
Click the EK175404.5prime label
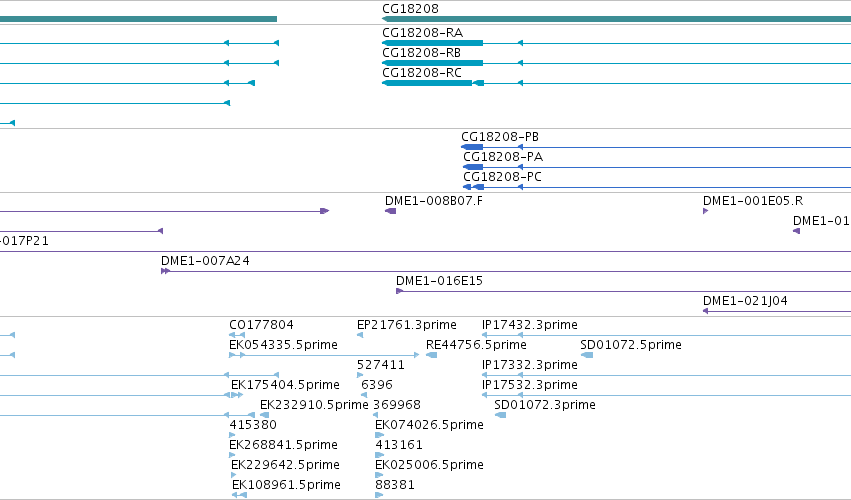click(x=285, y=385)
